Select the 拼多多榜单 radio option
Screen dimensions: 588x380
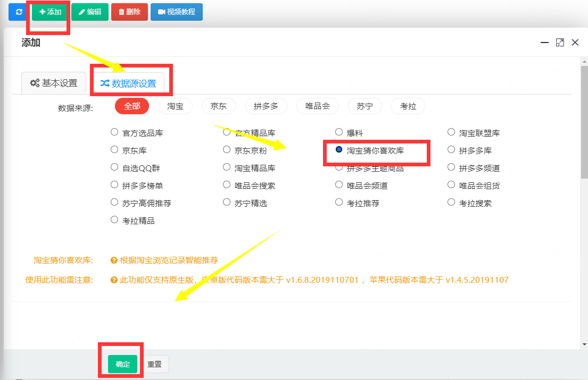click(114, 184)
